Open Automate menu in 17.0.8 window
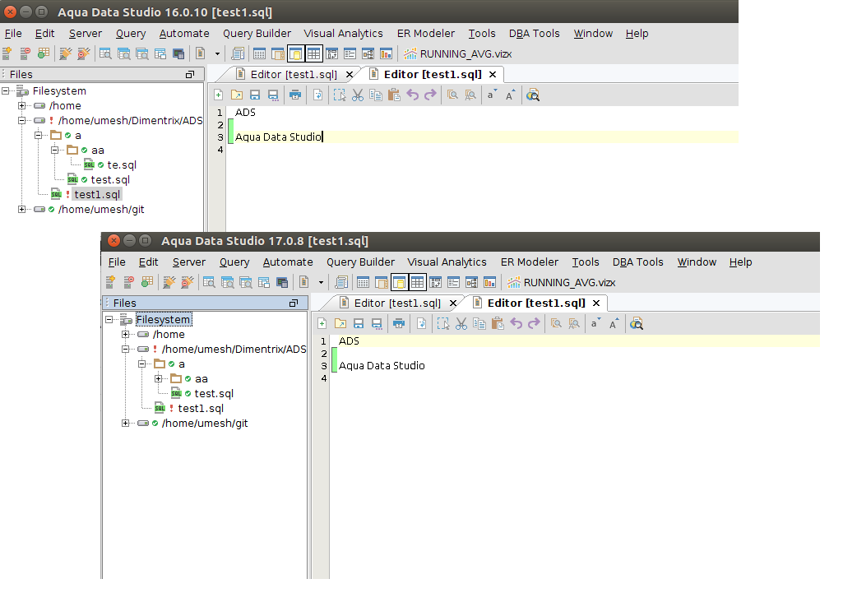The image size is (843, 616). (x=288, y=262)
